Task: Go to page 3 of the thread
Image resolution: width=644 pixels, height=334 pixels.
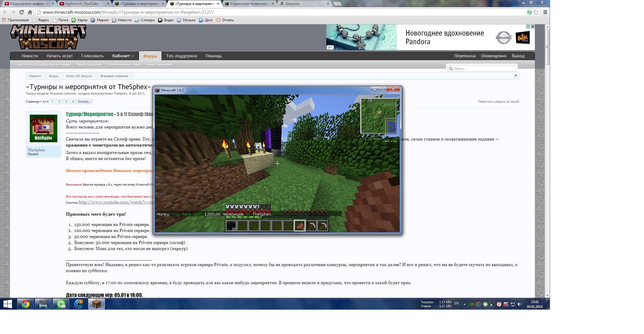Action: 66,101
